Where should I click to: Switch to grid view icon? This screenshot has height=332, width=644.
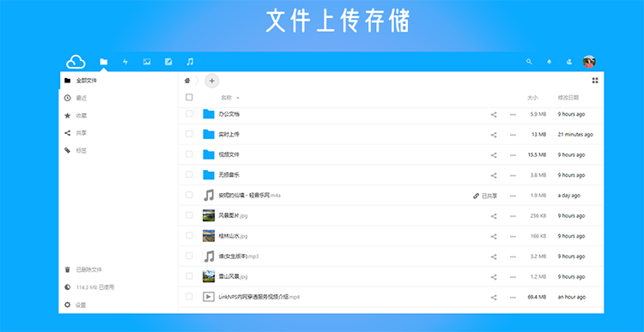point(595,81)
